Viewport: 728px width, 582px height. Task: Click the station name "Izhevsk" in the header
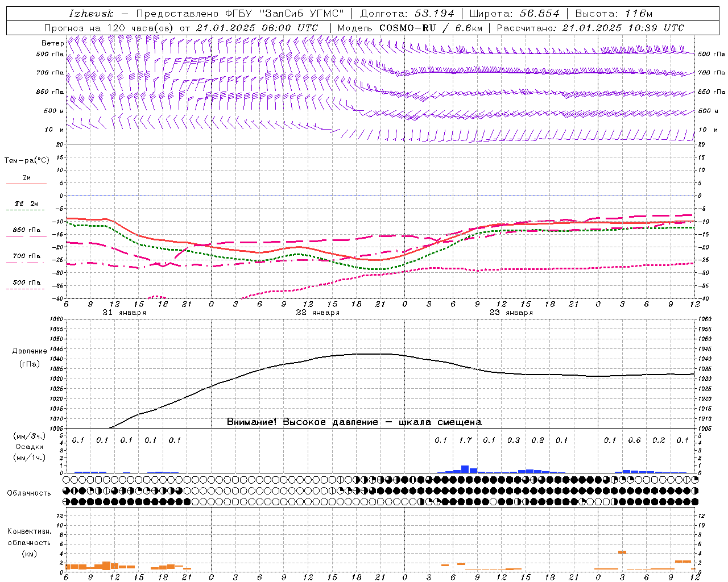[91, 14]
